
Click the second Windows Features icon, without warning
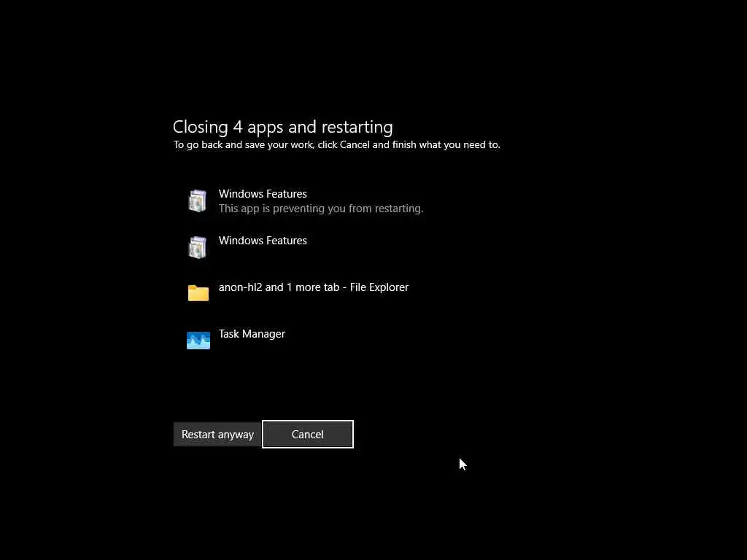pos(198,247)
